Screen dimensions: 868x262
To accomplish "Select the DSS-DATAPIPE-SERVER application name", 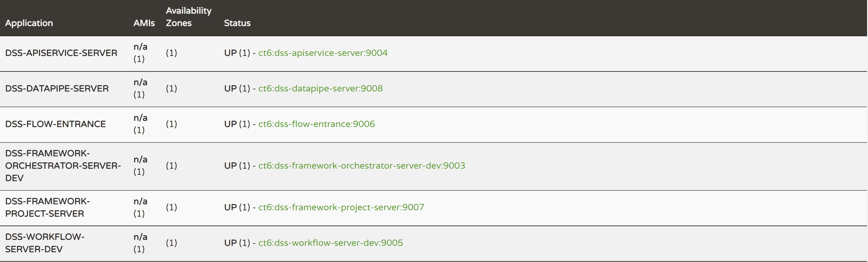I will click(57, 88).
